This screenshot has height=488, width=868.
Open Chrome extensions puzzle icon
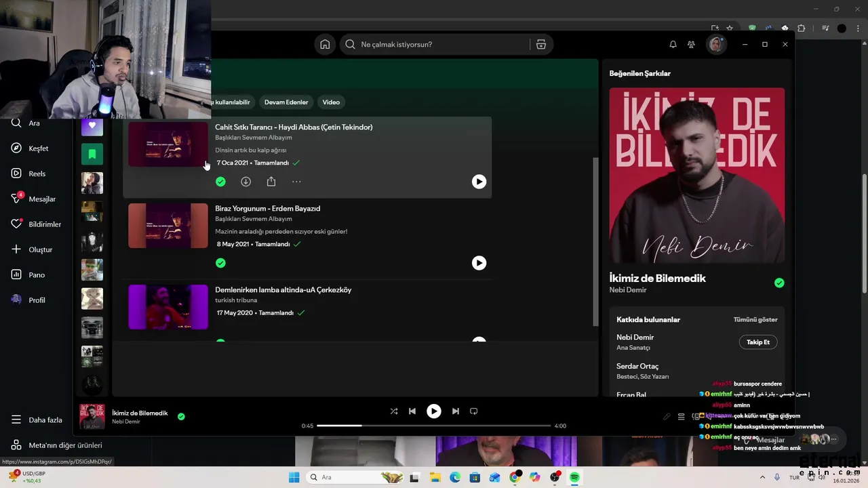[802, 28]
